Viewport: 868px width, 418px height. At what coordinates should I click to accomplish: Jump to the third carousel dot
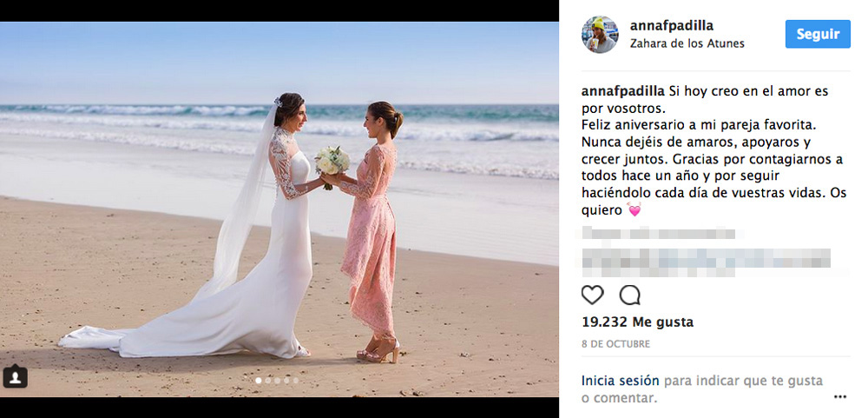coord(278,381)
